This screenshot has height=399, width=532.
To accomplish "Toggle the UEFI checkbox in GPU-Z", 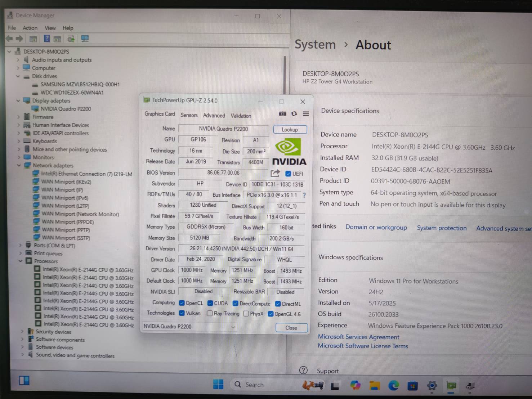I will (288, 174).
